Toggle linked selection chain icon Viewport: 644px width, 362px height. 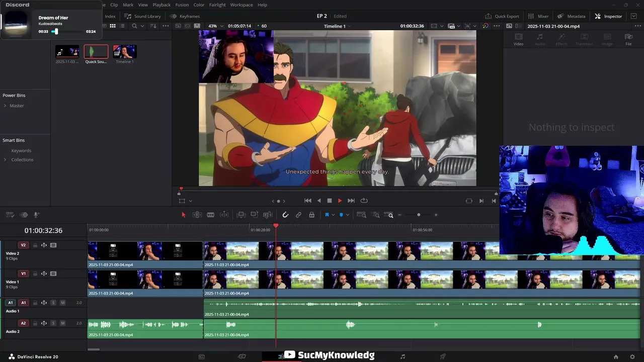[298, 215]
